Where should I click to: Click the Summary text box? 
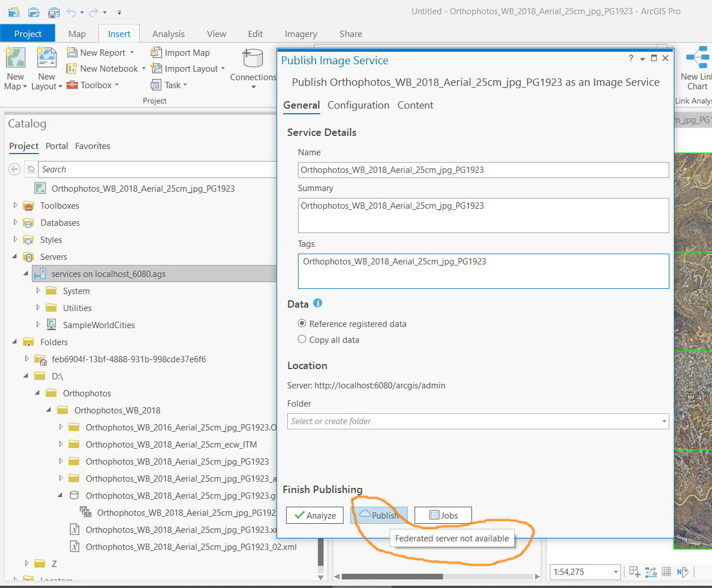483,215
